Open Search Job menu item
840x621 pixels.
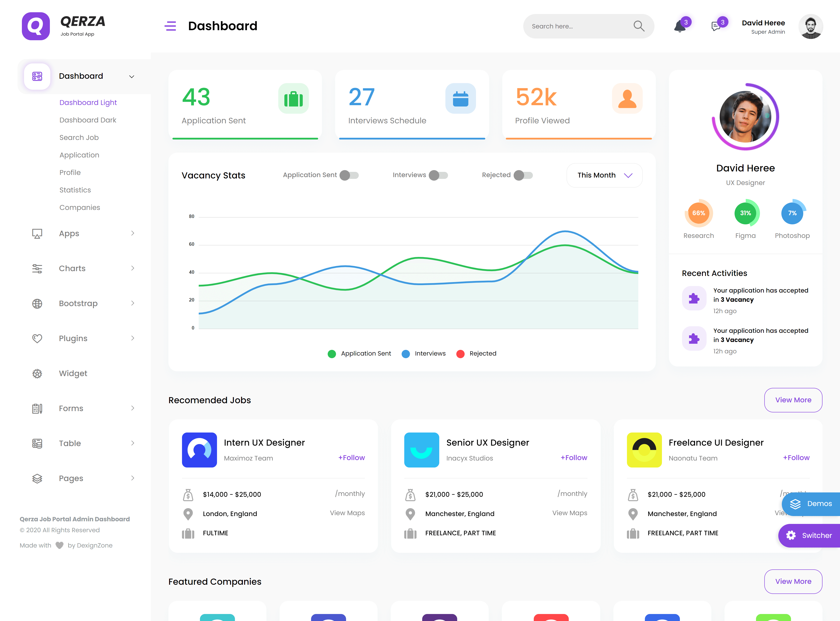pos(79,138)
